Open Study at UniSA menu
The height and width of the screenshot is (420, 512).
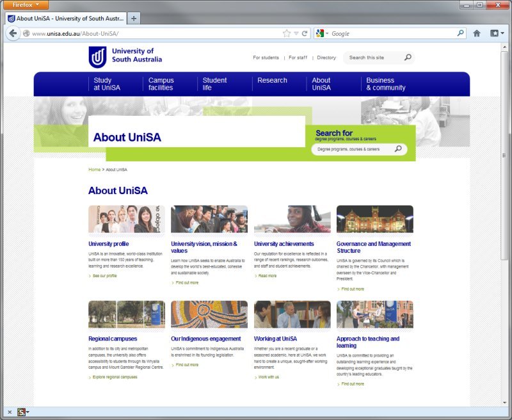(x=107, y=84)
